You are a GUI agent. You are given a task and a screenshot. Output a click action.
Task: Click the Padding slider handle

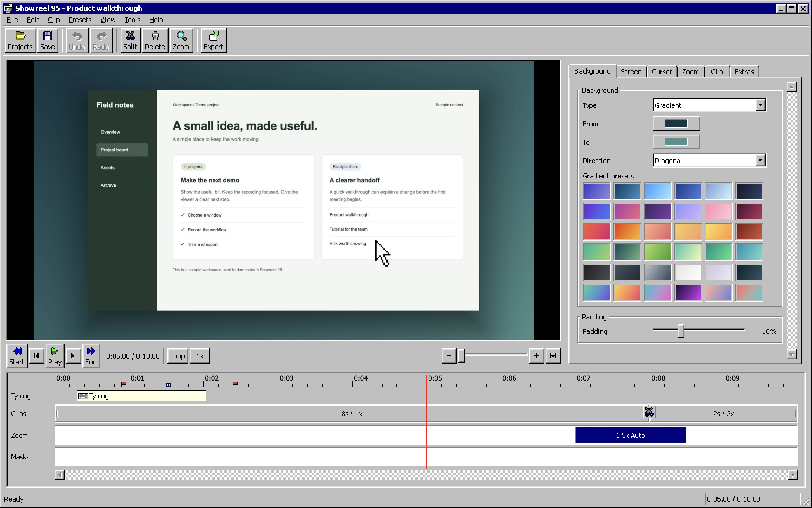pyautogui.click(x=681, y=331)
